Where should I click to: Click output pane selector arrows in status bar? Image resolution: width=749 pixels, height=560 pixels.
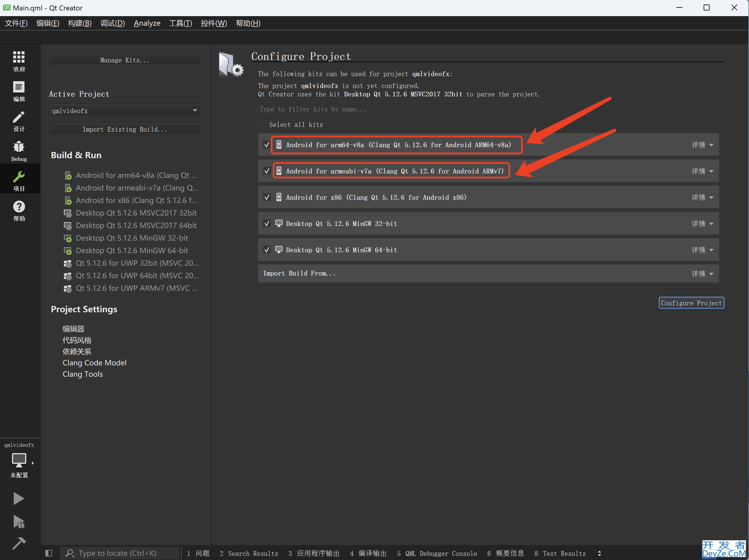599,553
